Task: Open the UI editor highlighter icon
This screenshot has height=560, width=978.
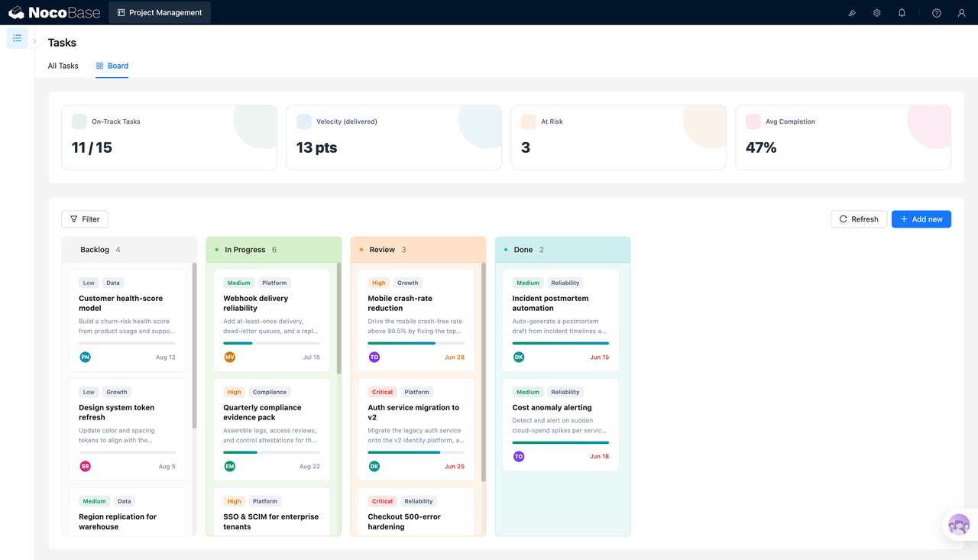Action: coord(852,13)
